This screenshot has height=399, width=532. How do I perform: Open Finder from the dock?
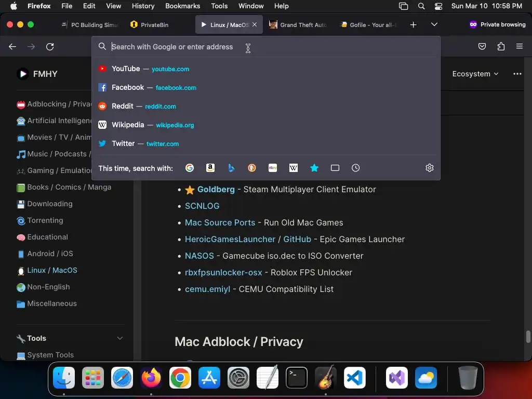64,378
